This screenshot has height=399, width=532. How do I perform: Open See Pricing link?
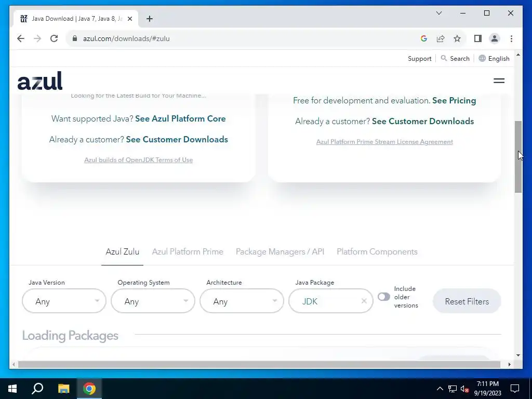point(454,101)
